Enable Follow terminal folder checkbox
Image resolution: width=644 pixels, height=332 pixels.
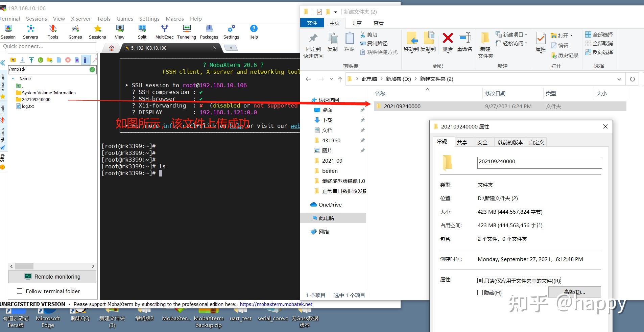(20, 291)
